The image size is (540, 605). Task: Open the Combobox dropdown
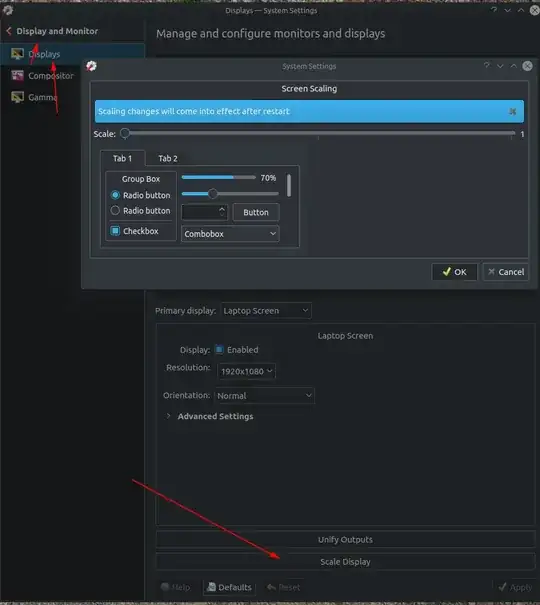click(230, 234)
